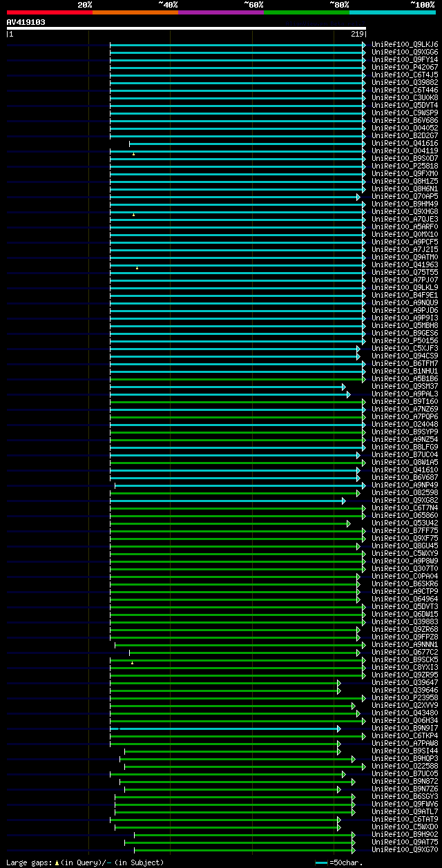442x868 pixels.
Task: Click the cyan =50char. scale legend swatch
Action: point(321,863)
